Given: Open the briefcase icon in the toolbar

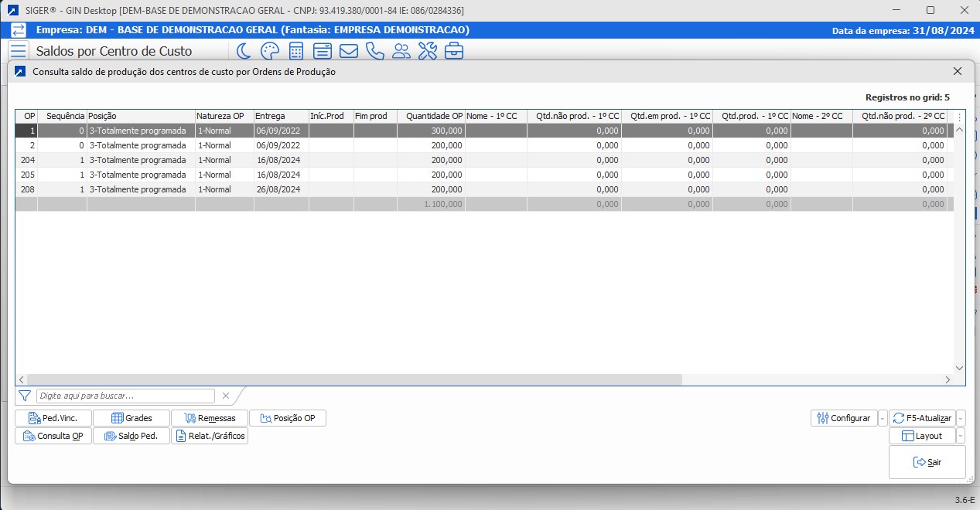Looking at the screenshot, I should tap(455, 50).
